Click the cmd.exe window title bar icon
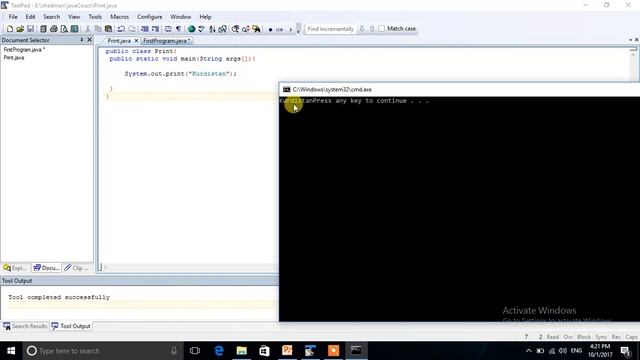 [287, 89]
